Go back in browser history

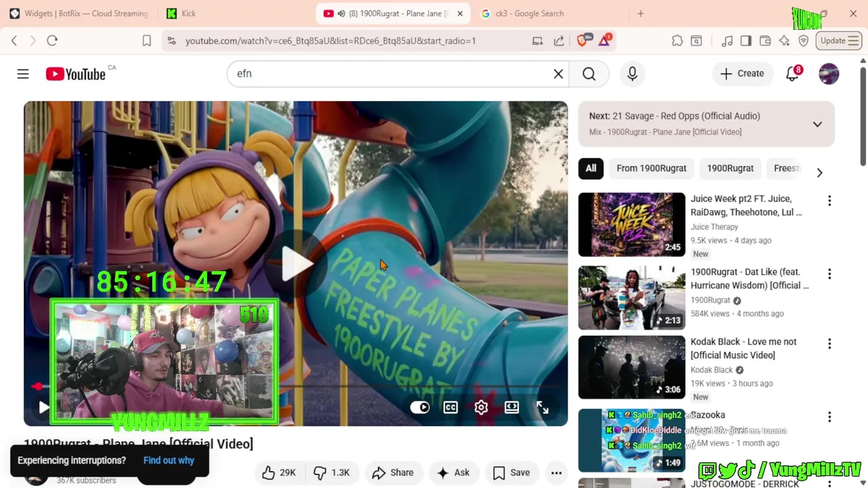[14, 41]
